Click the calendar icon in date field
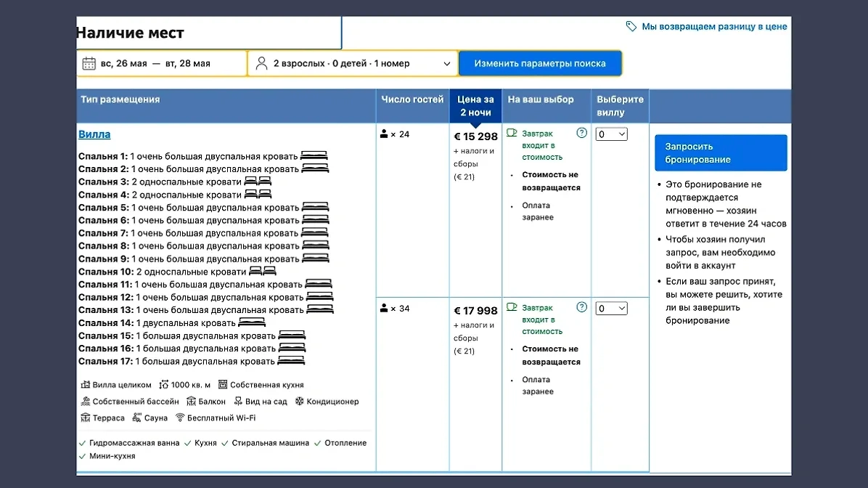Image resolution: width=868 pixels, height=488 pixels. [89, 63]
